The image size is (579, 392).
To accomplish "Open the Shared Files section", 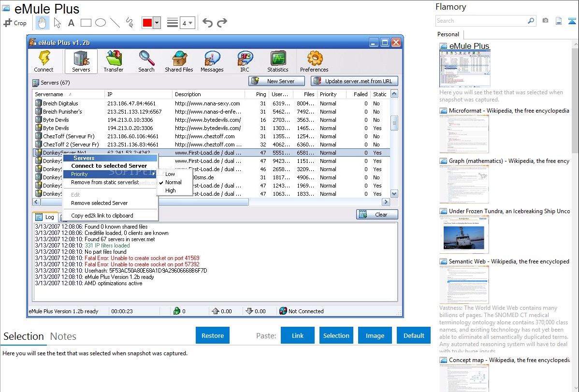I will click(x=179, y=62).
